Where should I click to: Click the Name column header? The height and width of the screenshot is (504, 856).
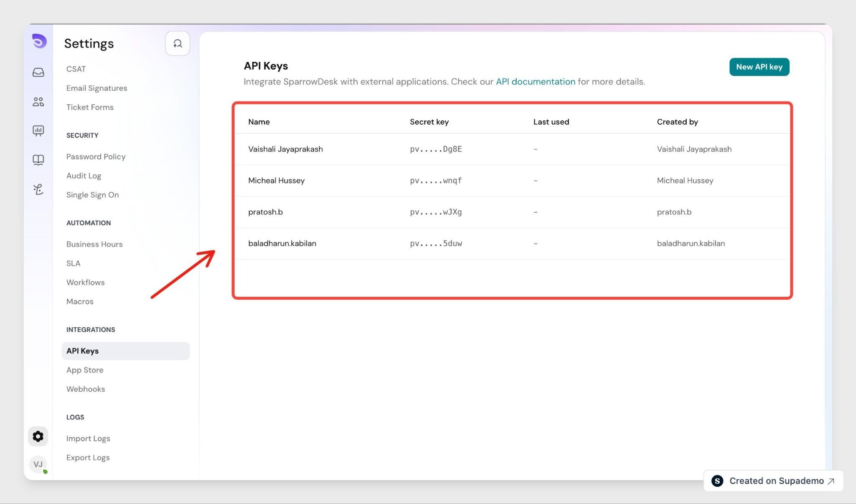pyautogui.click(x=259, y=122)
